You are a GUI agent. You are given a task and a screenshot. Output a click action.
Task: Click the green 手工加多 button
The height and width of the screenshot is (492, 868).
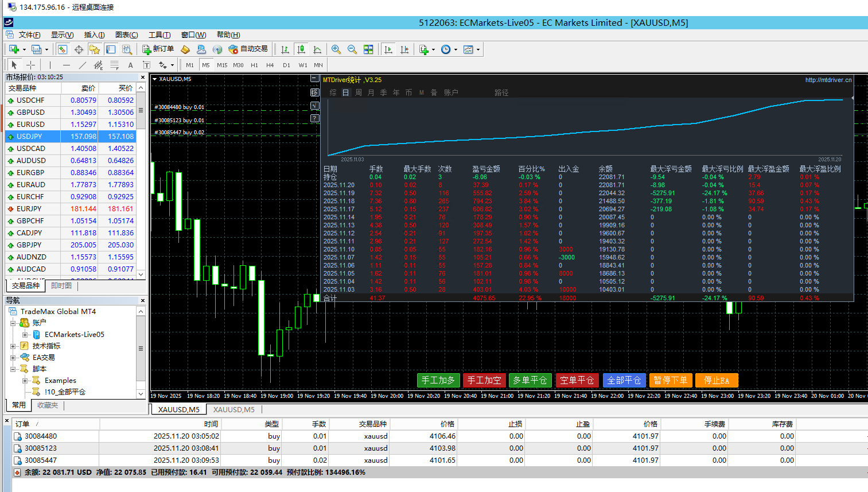tap(438, 380)
